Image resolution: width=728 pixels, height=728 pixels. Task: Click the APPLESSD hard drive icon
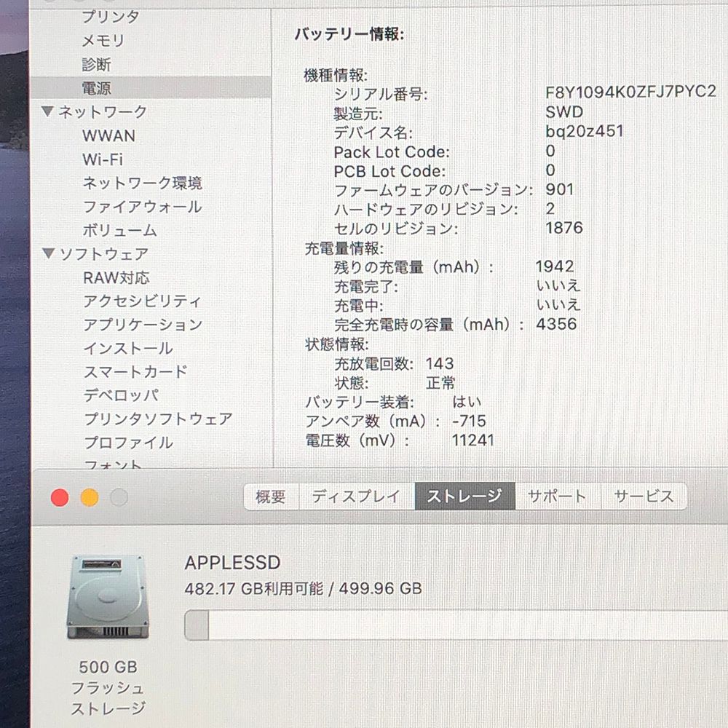point(108,597)
